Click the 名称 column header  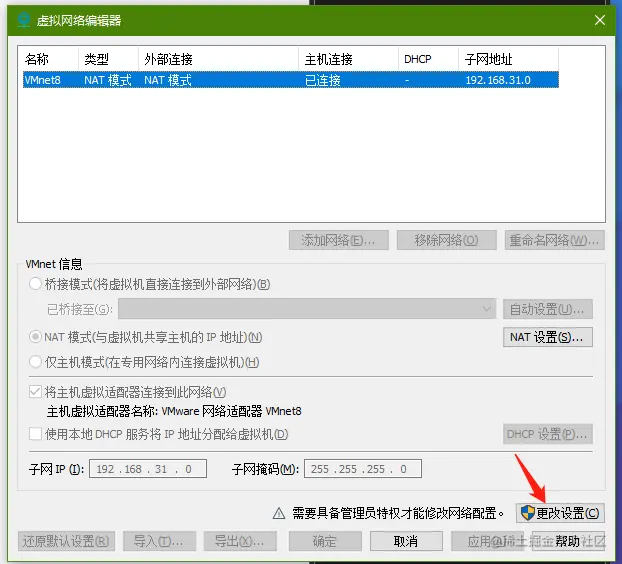(x=50, y=59)
